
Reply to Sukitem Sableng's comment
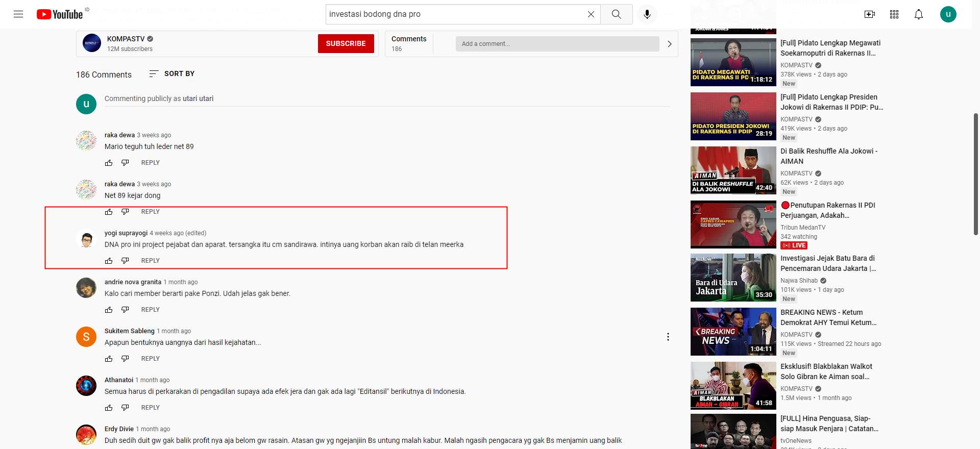click(x=151, y=359)
